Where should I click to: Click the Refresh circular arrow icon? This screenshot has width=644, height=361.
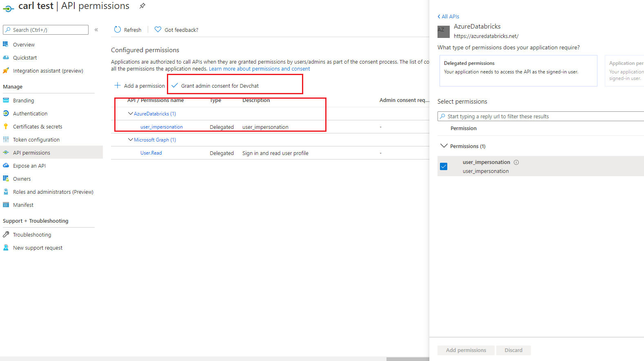(x=118, y=29)
